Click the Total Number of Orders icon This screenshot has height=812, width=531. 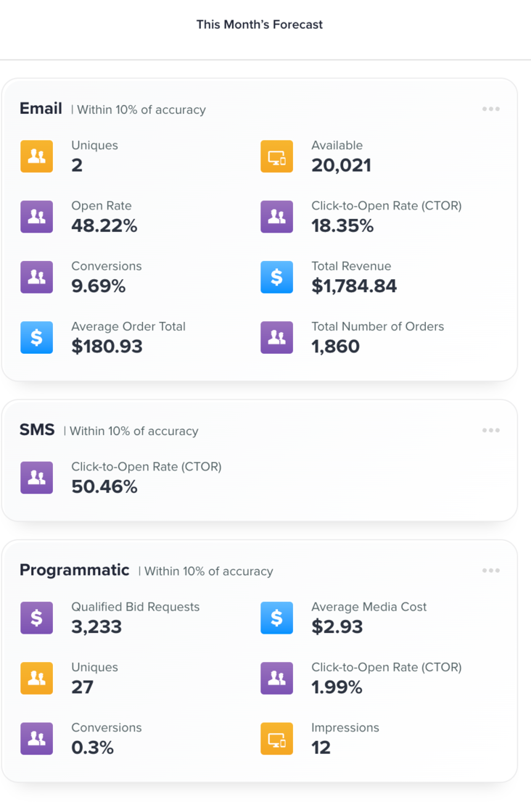276,337
